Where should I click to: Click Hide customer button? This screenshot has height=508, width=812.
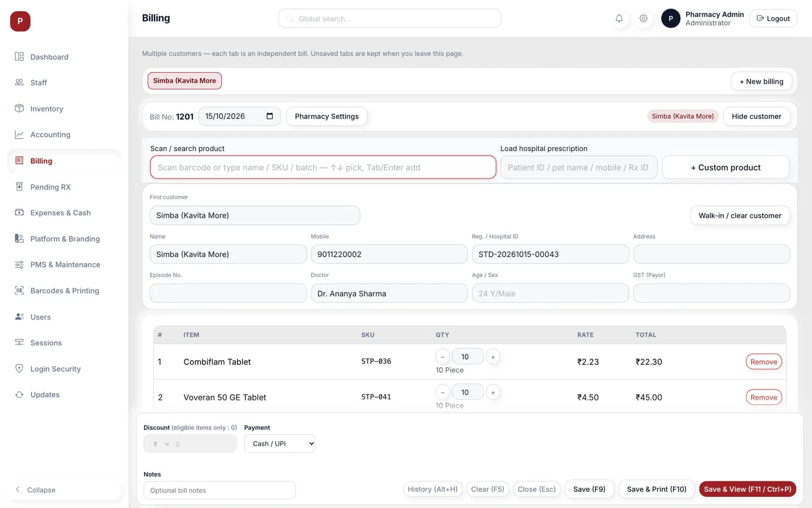(756, 116)
